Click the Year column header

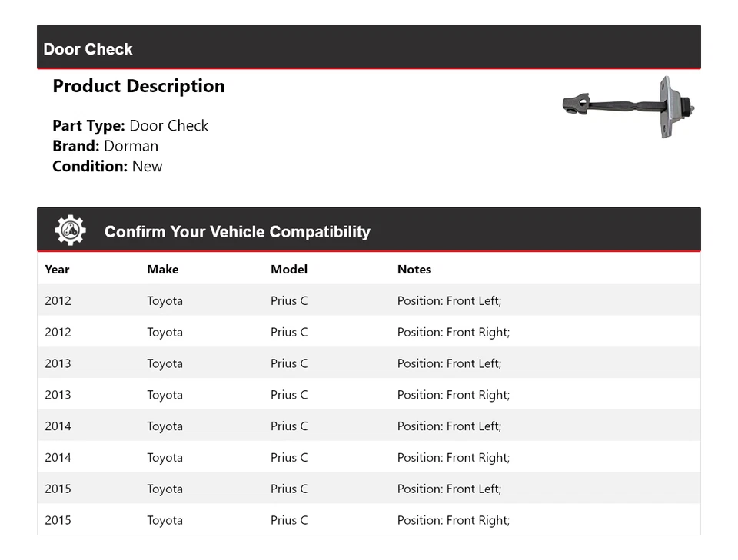(x=57, y=270)
